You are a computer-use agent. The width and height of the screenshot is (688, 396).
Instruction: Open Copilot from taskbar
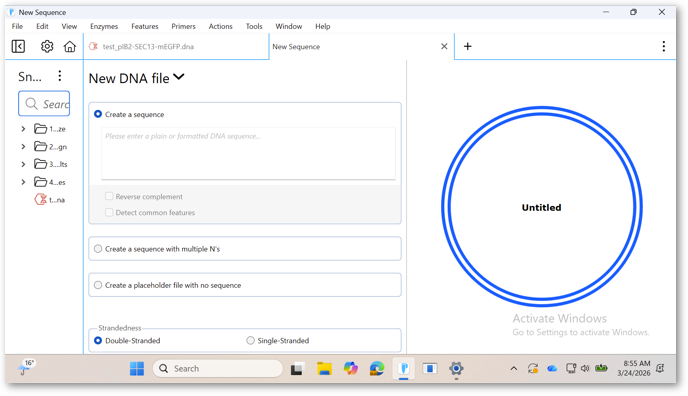pyautogui.click(x=351, y=369)
